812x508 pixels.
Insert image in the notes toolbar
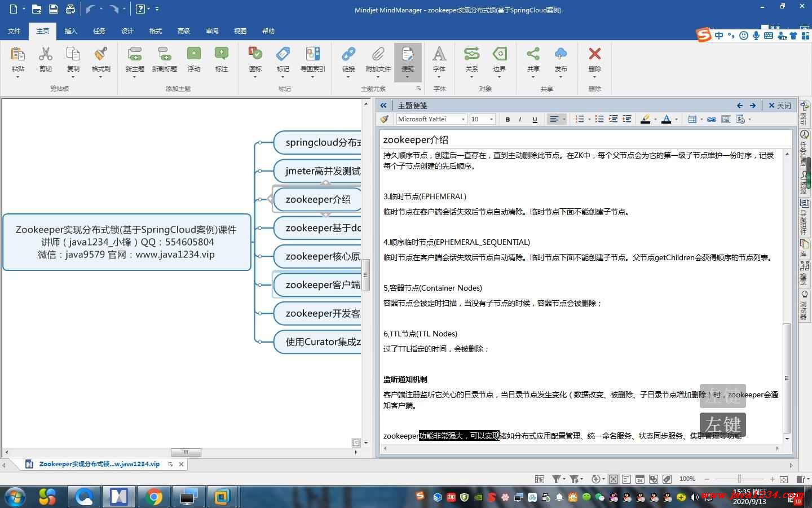tap(726, 119)
